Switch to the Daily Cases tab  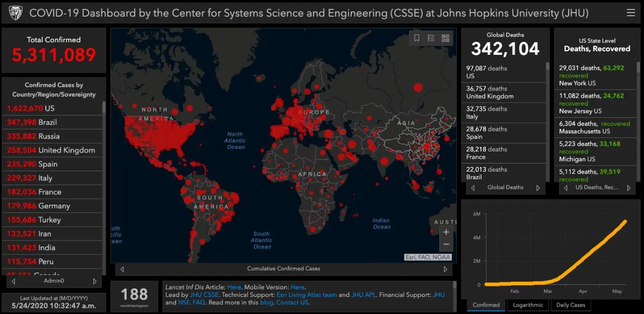[x=571, y=305]
